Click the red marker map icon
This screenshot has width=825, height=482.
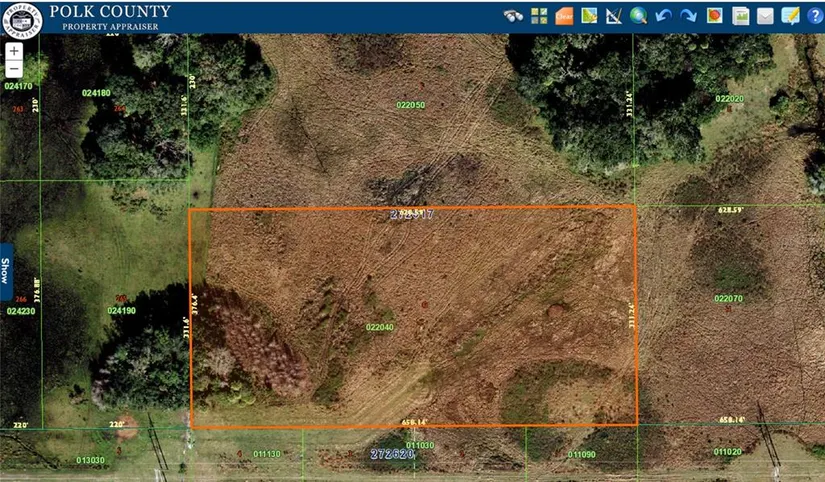714,16
